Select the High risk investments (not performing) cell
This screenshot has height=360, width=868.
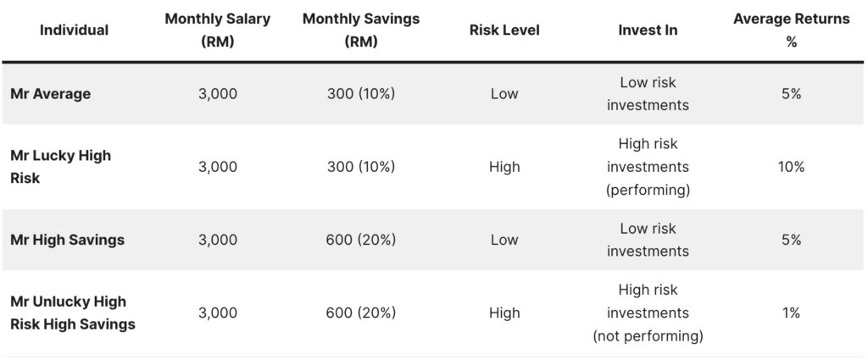click(x=648, y=313)
